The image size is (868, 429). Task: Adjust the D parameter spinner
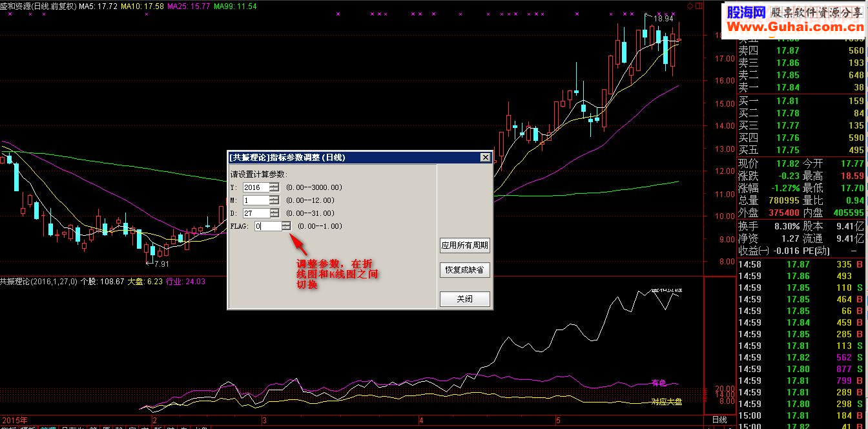click(274, 213)
